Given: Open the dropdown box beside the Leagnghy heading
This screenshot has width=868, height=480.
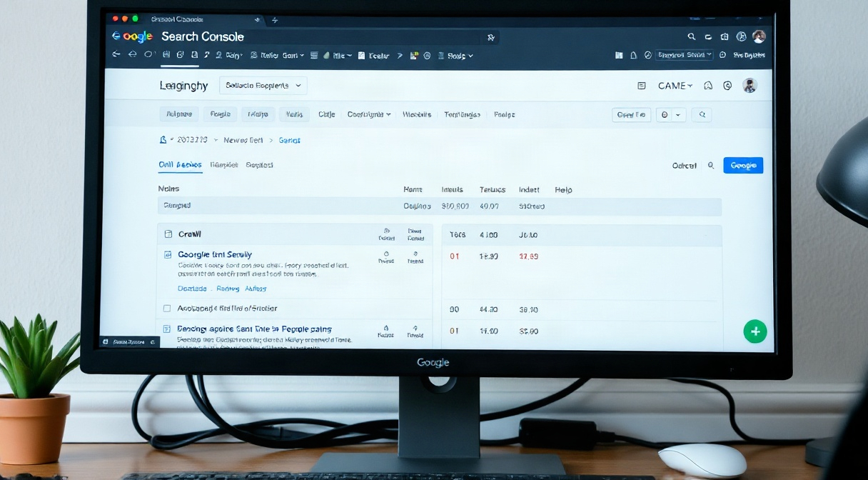Looking at the screenshot, I should [x=263, y=86].
